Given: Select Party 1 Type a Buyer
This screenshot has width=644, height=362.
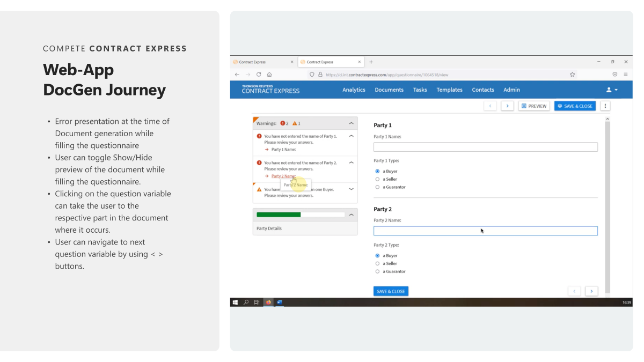Looking at the screenshot, I should pos(377,172).
